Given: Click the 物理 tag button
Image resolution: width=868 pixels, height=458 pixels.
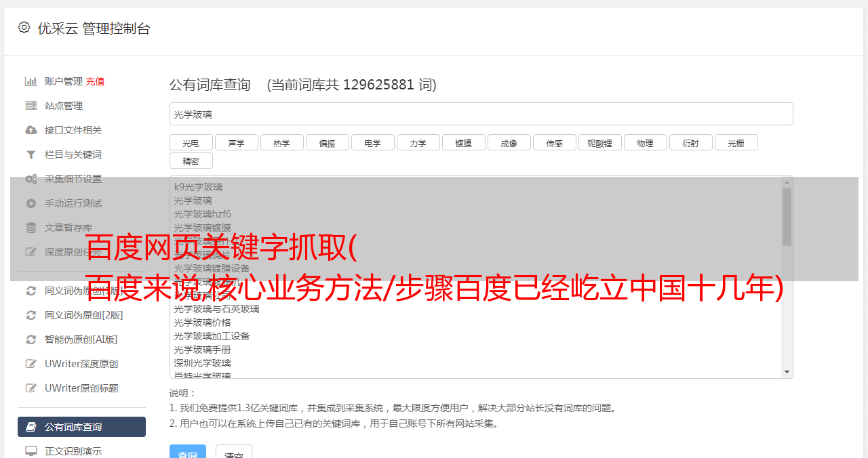Looking at the screenshot, I should pyautogui.click(x=645, y=142).
